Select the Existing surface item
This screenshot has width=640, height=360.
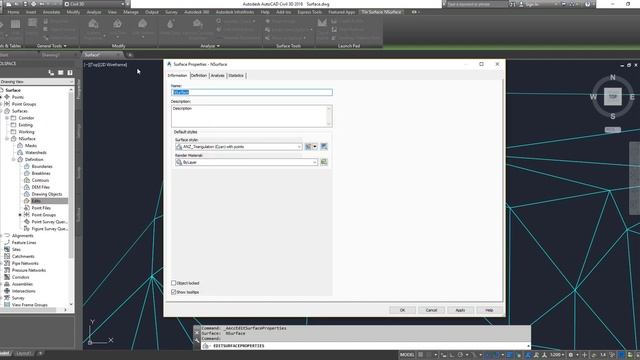tap(25, 125)
